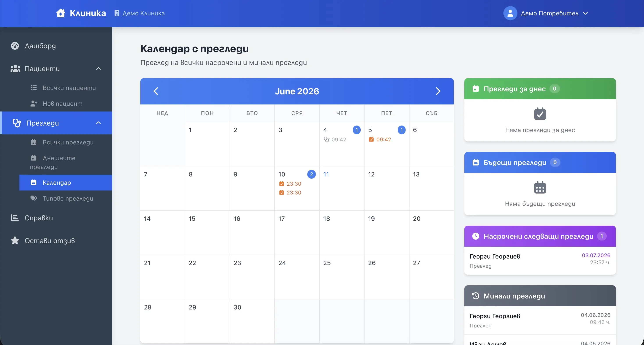Viewport: 644px width, 345px height.
Task: Click the count badge in Прегледи за днес
Action: (554, 89)
